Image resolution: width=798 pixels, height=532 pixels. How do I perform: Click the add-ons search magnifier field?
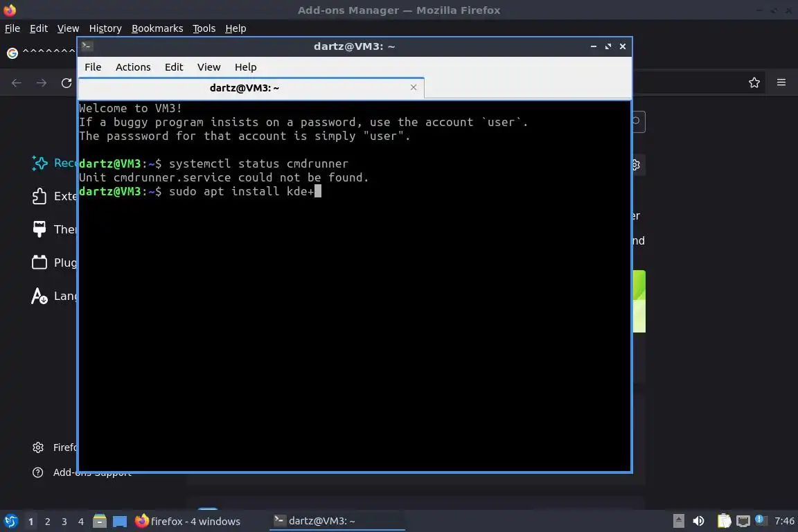point(638,122)
